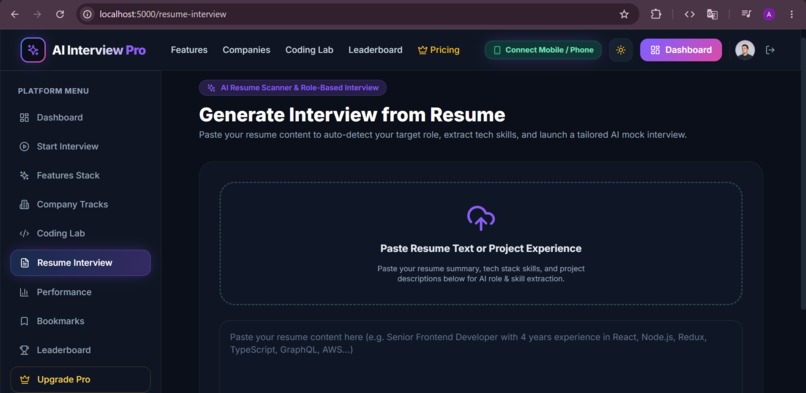Click the resume content text area
The height and width of the screenshot is (393, 806).
pyautogui.click(x=481, y=357)
